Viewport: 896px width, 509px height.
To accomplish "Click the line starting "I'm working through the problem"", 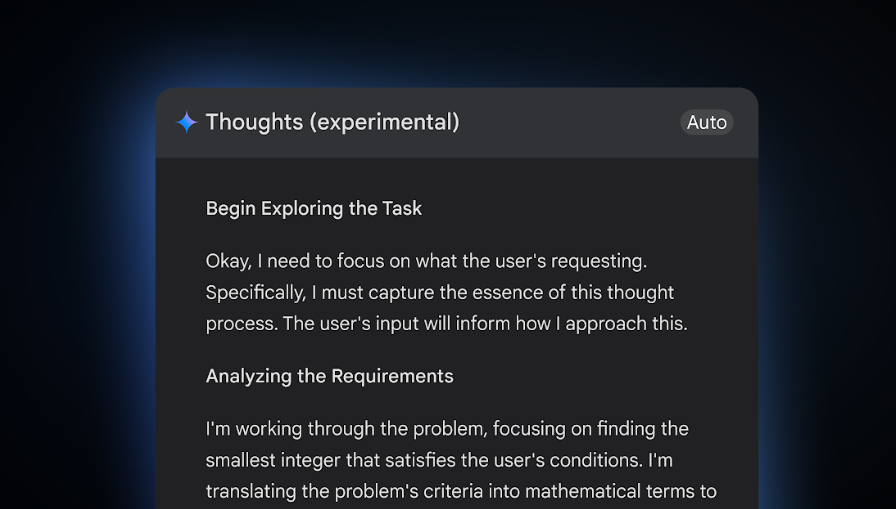I will coord(447,429).
